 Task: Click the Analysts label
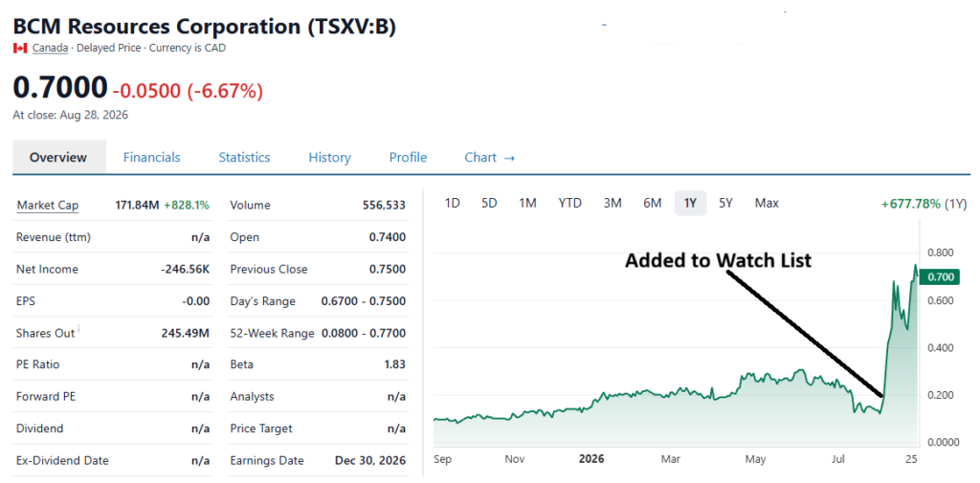point(252,397)
